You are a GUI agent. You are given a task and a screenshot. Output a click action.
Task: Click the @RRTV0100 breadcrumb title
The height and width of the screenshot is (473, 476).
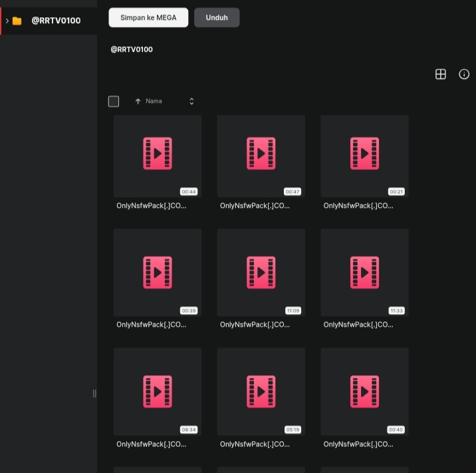pos(132,49)
